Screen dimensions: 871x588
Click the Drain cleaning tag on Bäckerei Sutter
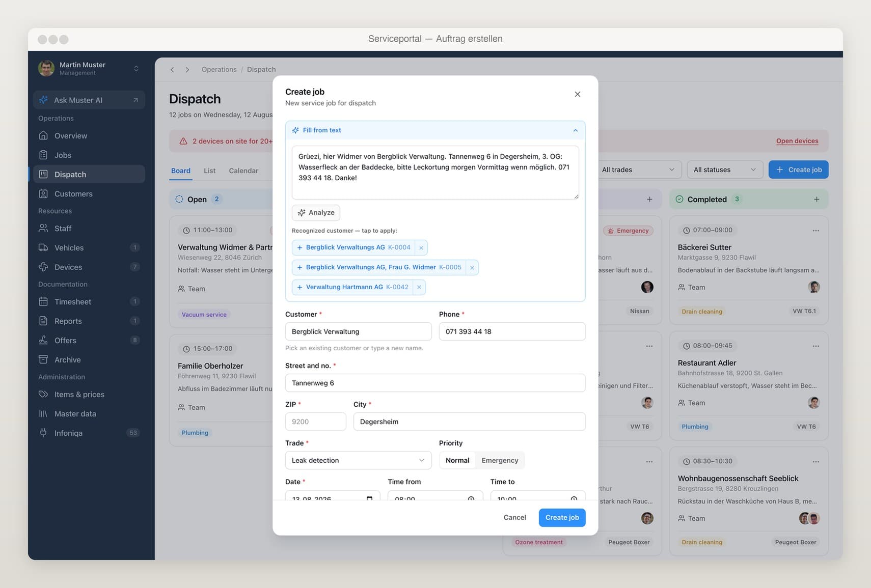point(702,312)
